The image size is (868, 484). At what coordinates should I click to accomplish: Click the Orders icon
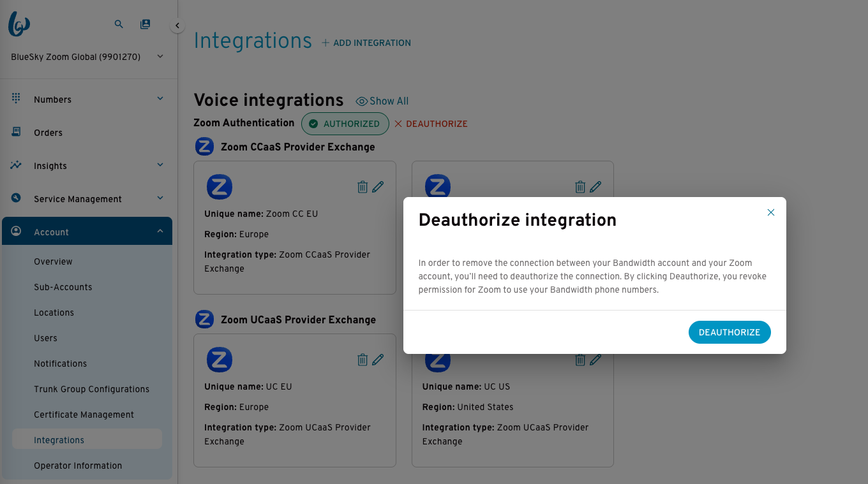pos(16,131)
